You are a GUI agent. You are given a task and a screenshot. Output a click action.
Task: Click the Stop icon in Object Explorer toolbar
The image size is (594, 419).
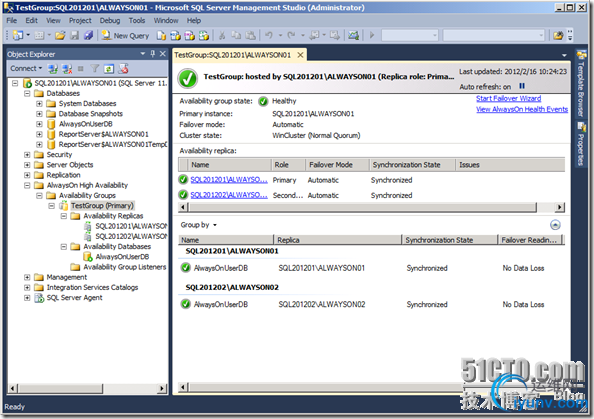click(x=80, y=69)
